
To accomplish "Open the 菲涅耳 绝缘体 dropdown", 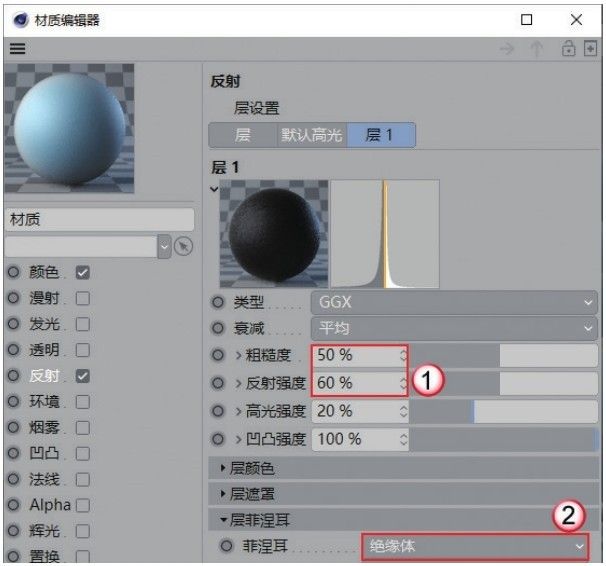I will 475,546.
